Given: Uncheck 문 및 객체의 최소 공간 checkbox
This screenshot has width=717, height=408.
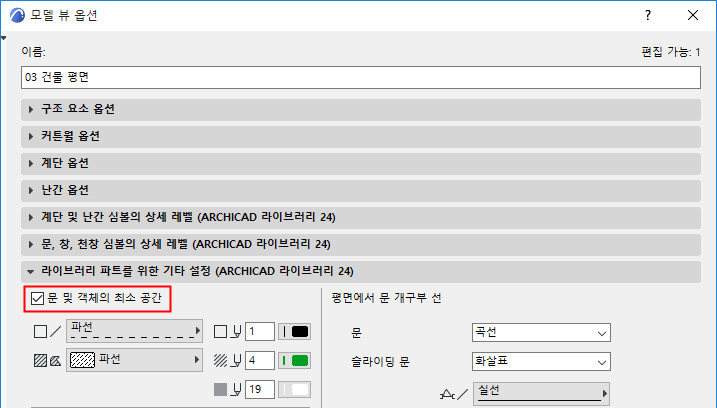Looking at the screenshot, I should [37, 299].
